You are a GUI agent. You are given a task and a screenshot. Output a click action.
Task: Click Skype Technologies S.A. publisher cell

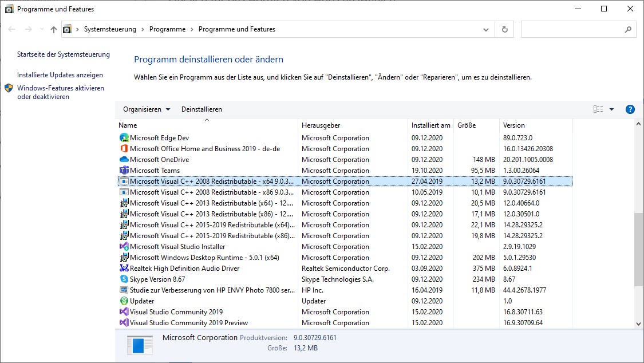click(338, 279)
